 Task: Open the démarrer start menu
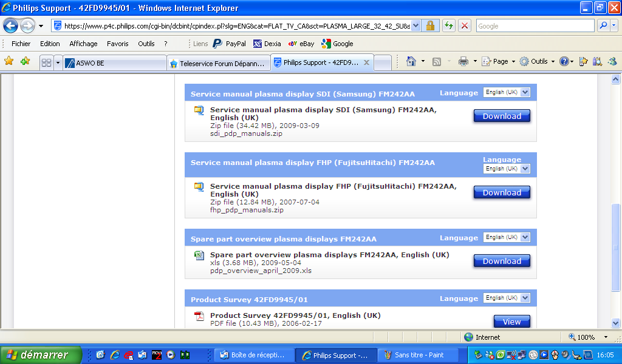point(41,355)
